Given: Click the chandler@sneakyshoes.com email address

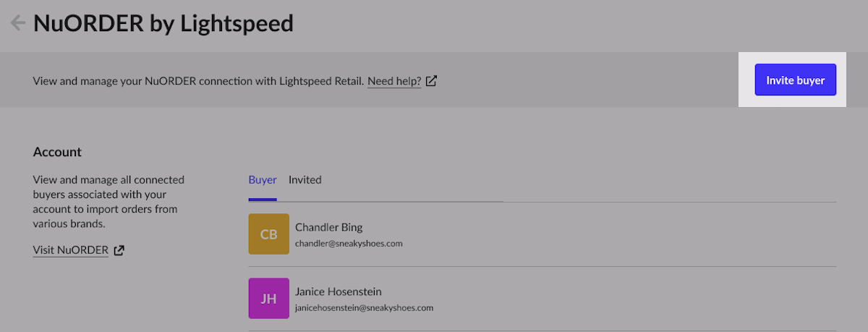Looking at the screenshot, I should [x=349, y=244].
